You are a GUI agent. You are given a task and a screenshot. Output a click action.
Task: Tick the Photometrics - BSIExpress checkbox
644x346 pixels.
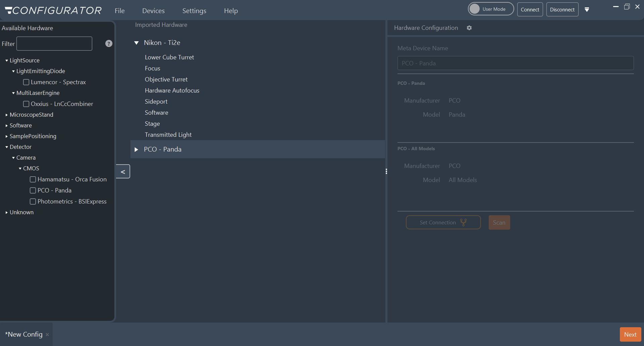point(33,201)
